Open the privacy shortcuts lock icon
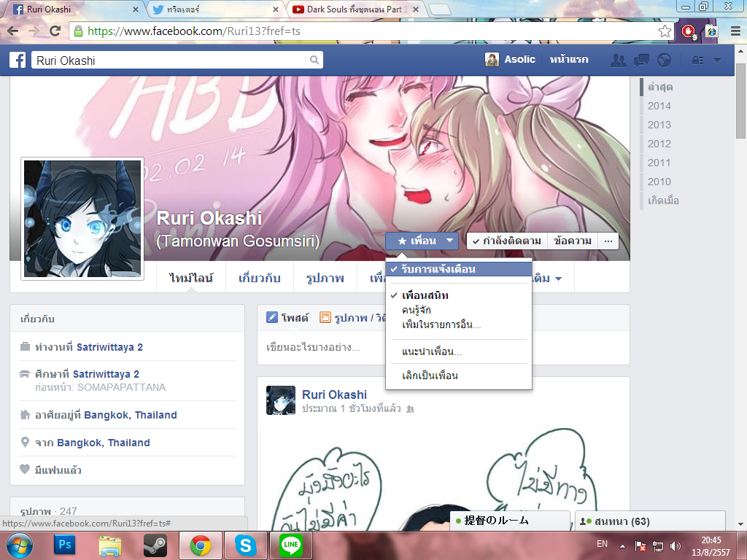The image size is (747, 560). click(698, 61)
